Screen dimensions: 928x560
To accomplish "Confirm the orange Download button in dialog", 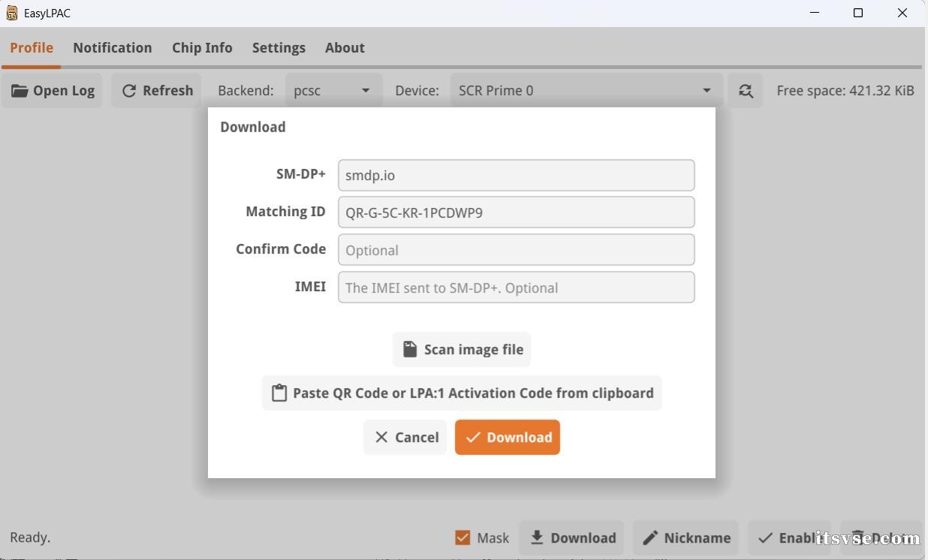I will (x=508, y=438).
